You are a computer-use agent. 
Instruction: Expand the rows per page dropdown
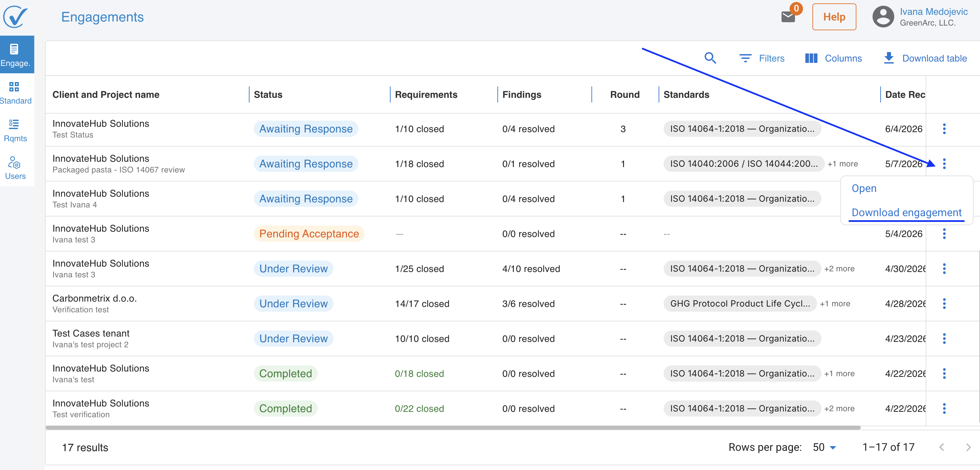point(825,447)
